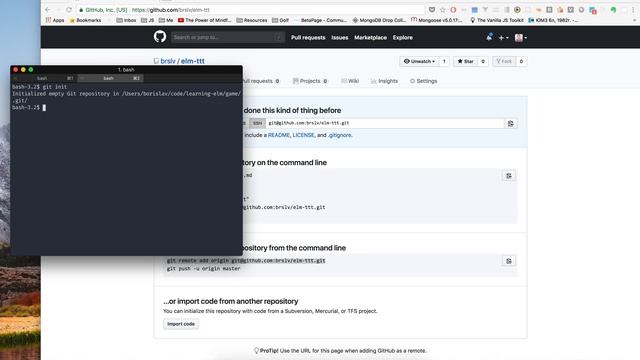
Task: Click the Chrome three-dot menu
Action: click(x=633, y=9)
